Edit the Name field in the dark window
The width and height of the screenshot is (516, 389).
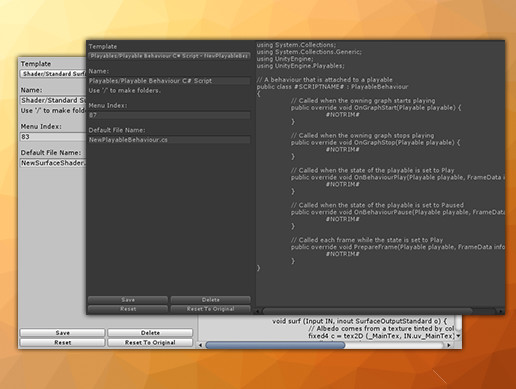pyautogui.click(x=169, y=81)
